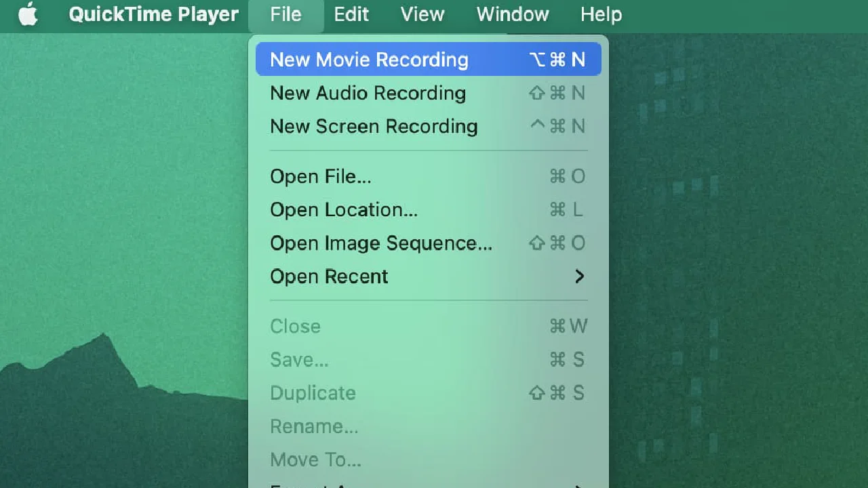Open the Apple menu
The image size is (868, 488).
pos(28,14)
